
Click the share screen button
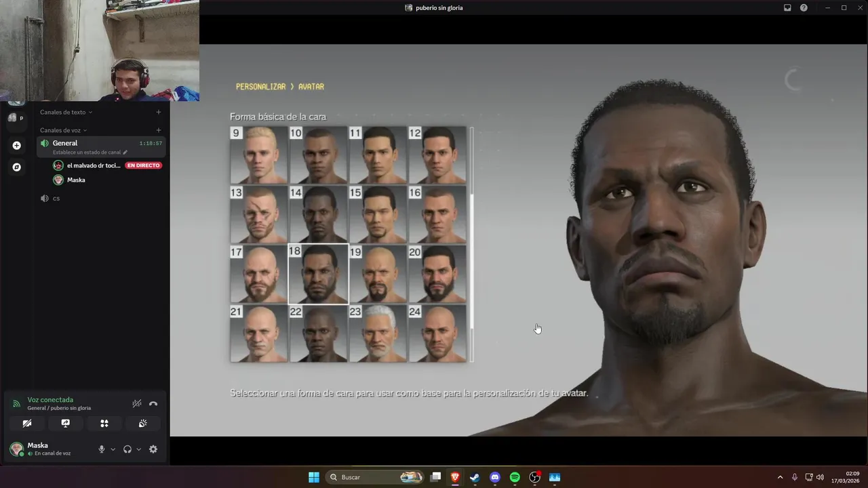(x=65, y=423)
